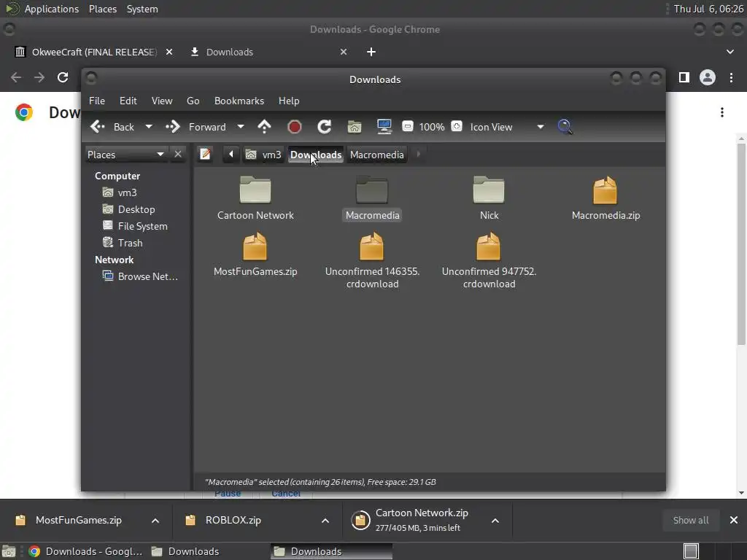Go forward with the file manager Forward arrow
This screenshot has width=747, height=560.
point(172,127)
